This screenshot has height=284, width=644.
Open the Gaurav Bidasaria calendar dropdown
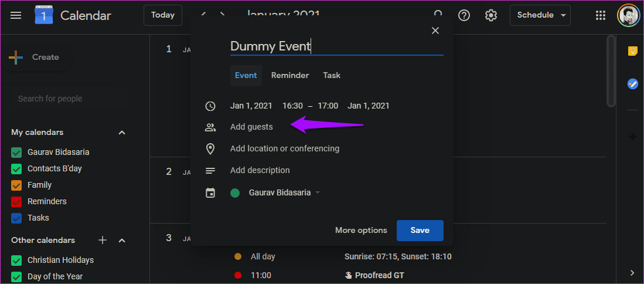[284, 192]
